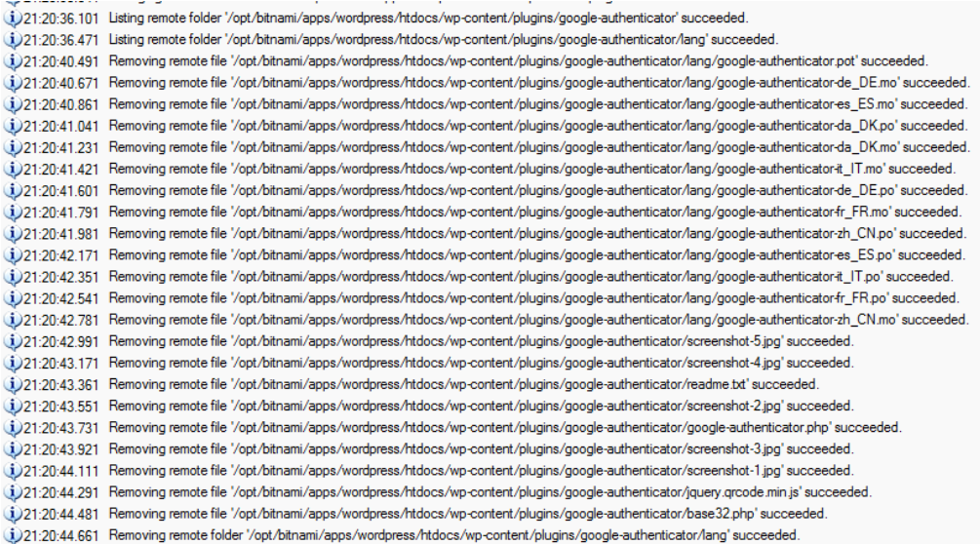Select the google-authenticator-de_DE.po removal entry
980x544 pixels.
pos(487,190)
